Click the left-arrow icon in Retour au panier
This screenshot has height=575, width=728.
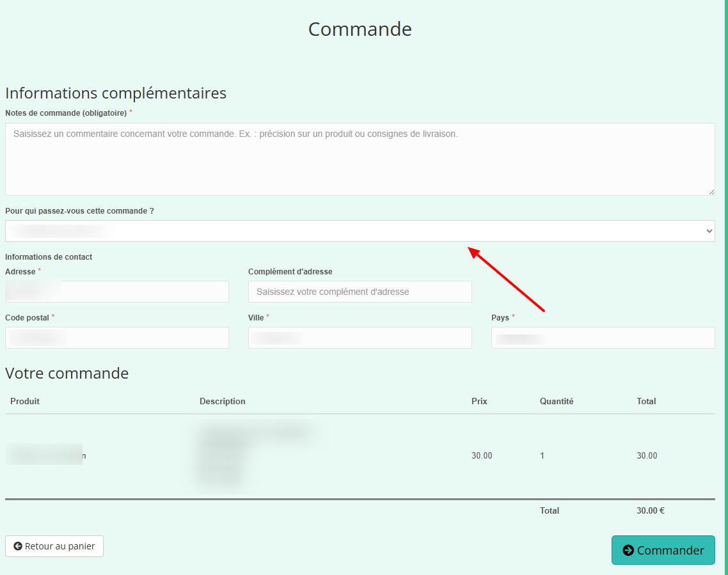tap(18, 546)
